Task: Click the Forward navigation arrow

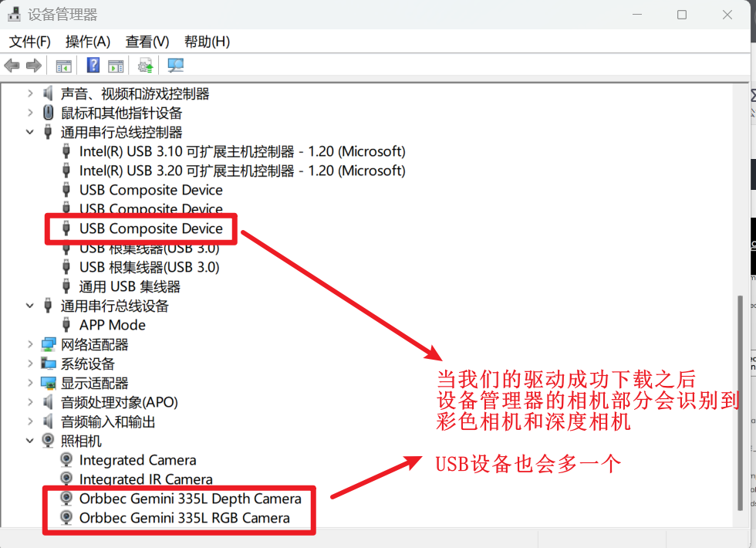Action: (34, 65)
